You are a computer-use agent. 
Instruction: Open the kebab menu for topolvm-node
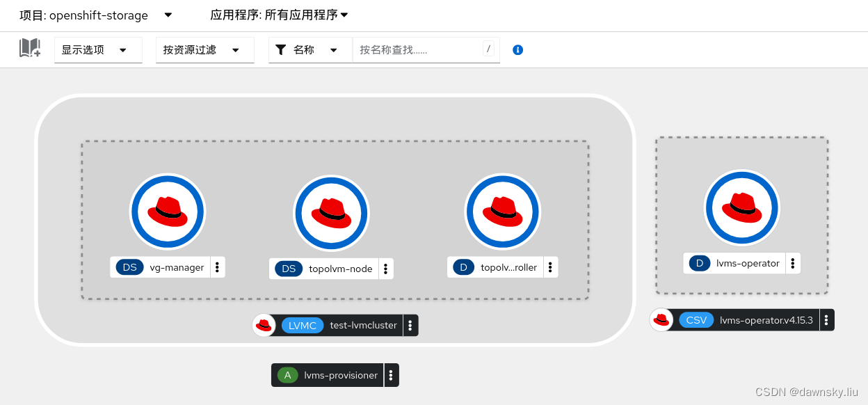coord(386,269)
